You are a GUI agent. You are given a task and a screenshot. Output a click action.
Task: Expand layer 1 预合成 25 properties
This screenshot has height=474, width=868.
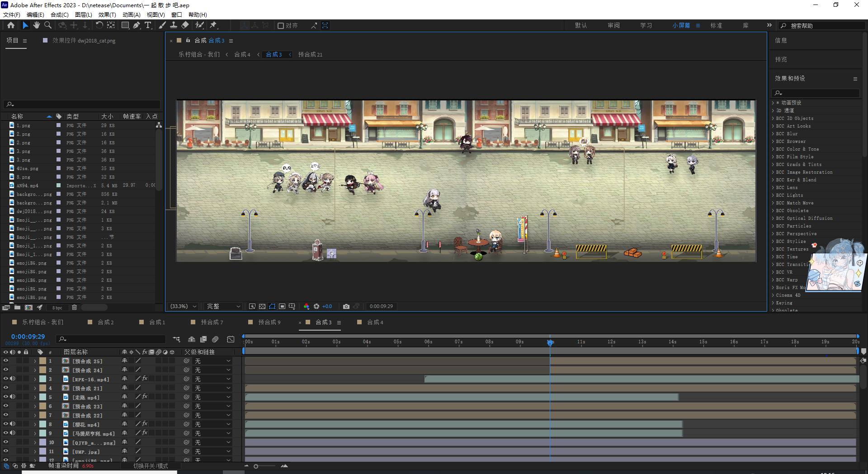(x=35, y=361)
